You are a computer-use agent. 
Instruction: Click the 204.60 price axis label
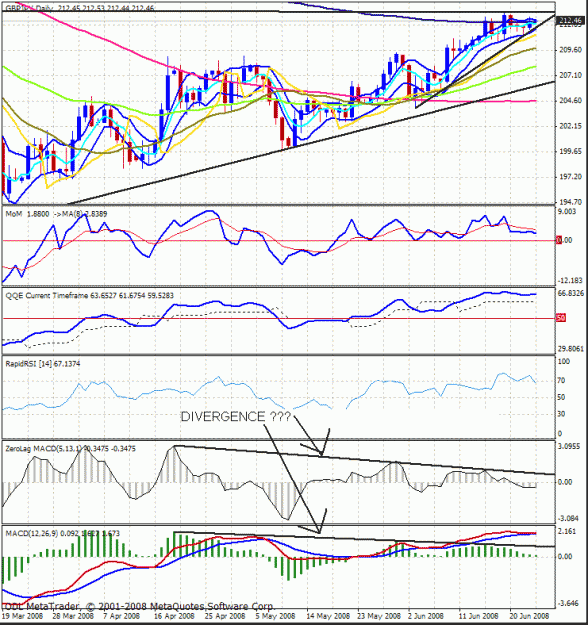(570, 100)
